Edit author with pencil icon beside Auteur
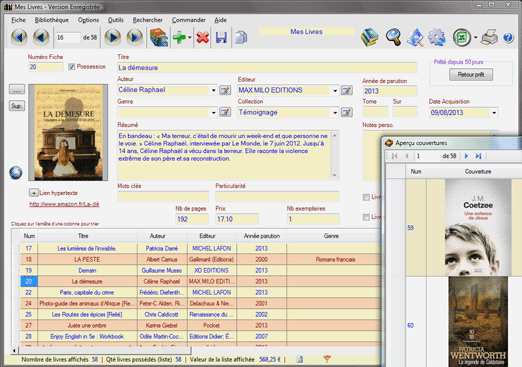 click(225, 90)
